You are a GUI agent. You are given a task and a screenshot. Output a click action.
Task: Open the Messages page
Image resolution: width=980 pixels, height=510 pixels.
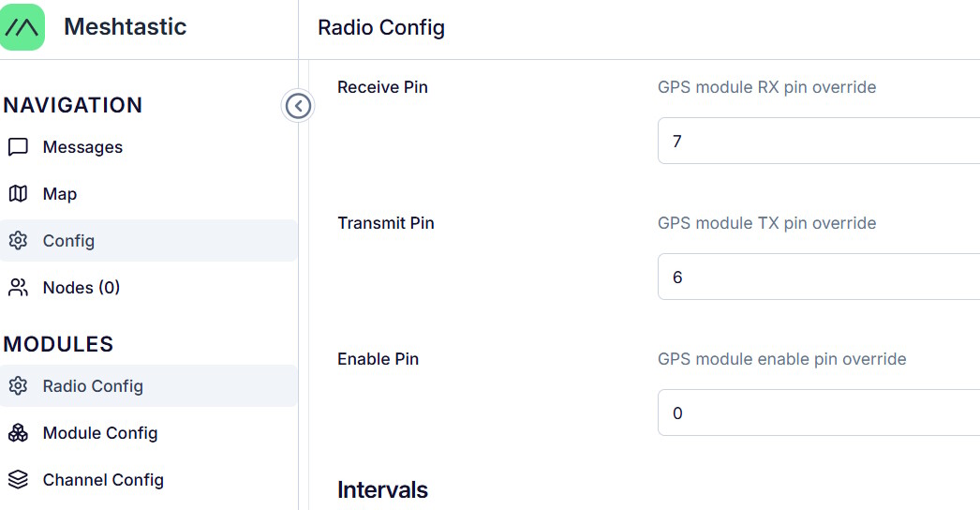click(82, 147)
